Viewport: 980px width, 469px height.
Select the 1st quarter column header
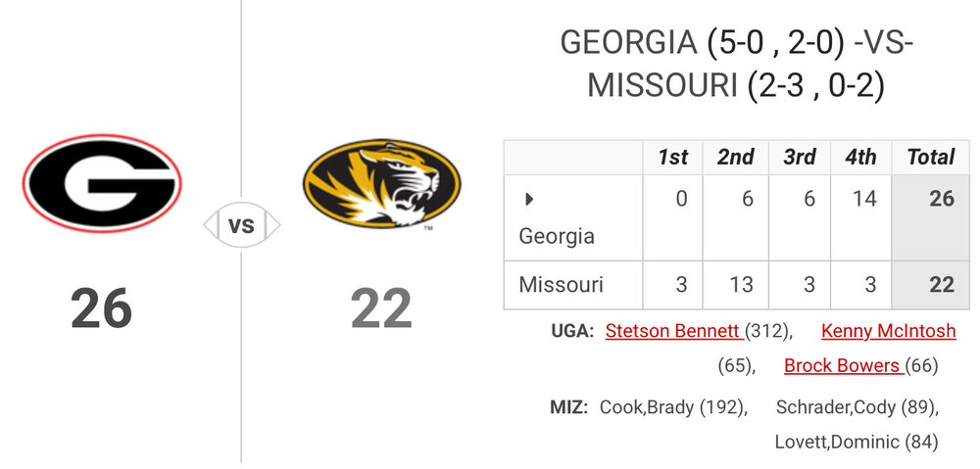(x=672, y=158)
